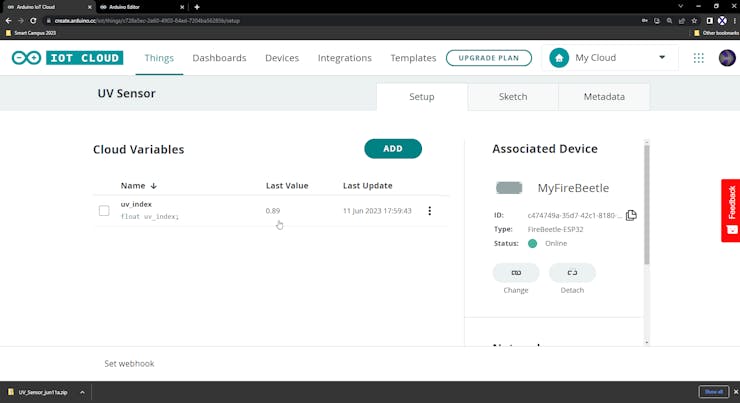740x403 pixels.
Task: Go back in browser history
Action: tap(8, 21)
